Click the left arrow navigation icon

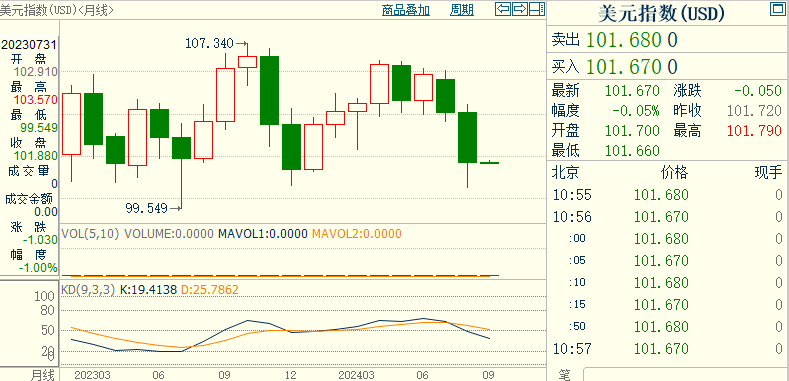(503, 9)
